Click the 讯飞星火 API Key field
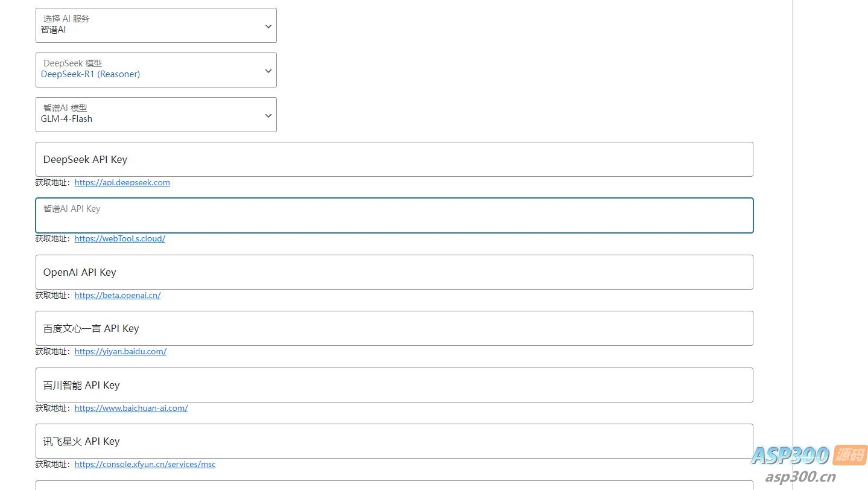 [x=394, y=441]
